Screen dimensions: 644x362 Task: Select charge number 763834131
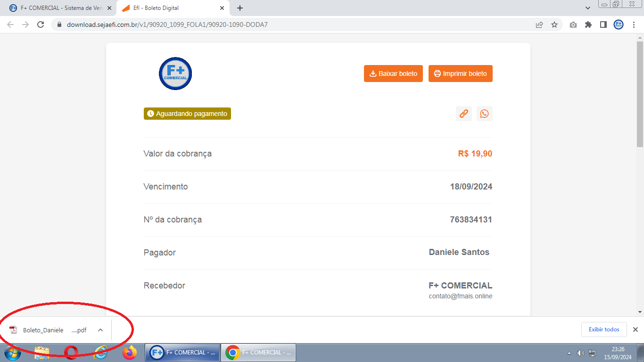click(471, 220)
